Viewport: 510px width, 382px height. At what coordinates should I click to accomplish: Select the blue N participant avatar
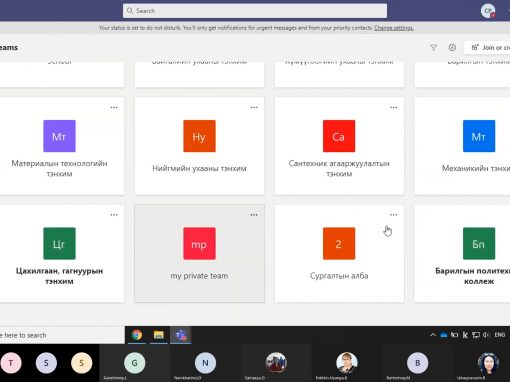[x=205, y=363]
